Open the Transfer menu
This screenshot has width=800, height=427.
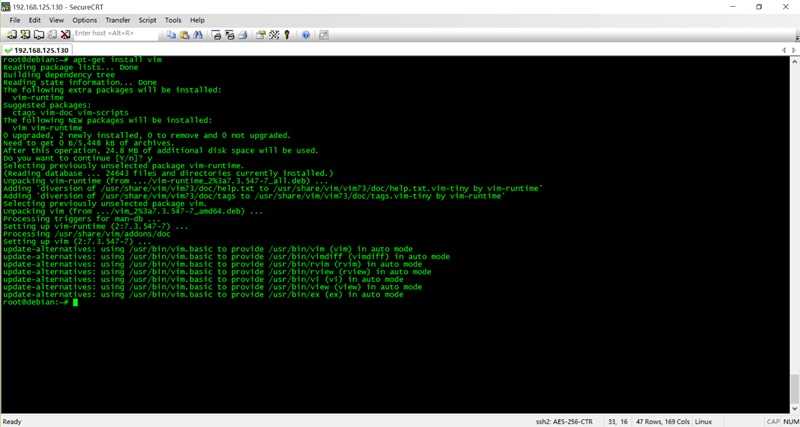click(x=118, y=20)
